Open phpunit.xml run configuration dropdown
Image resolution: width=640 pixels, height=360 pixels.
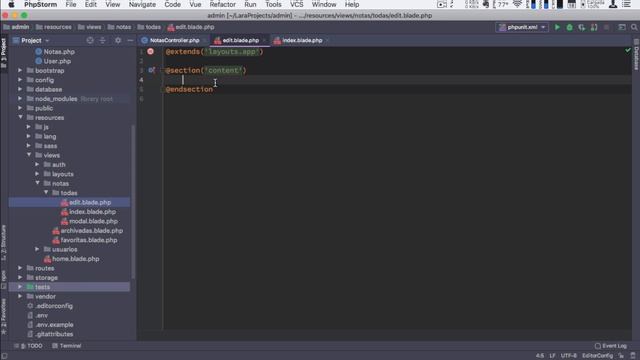pos(522,27)
